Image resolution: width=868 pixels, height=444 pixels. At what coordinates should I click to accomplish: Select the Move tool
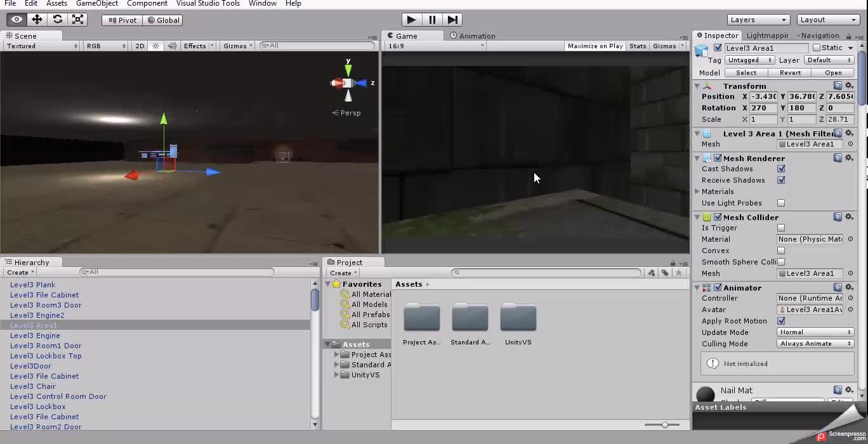pos(37,19)
